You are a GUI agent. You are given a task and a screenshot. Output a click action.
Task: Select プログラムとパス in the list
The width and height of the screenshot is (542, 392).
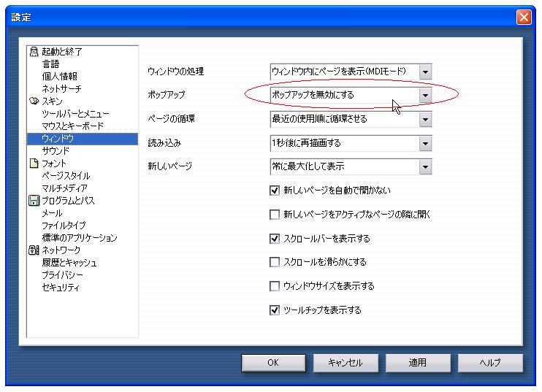(68, 201)
